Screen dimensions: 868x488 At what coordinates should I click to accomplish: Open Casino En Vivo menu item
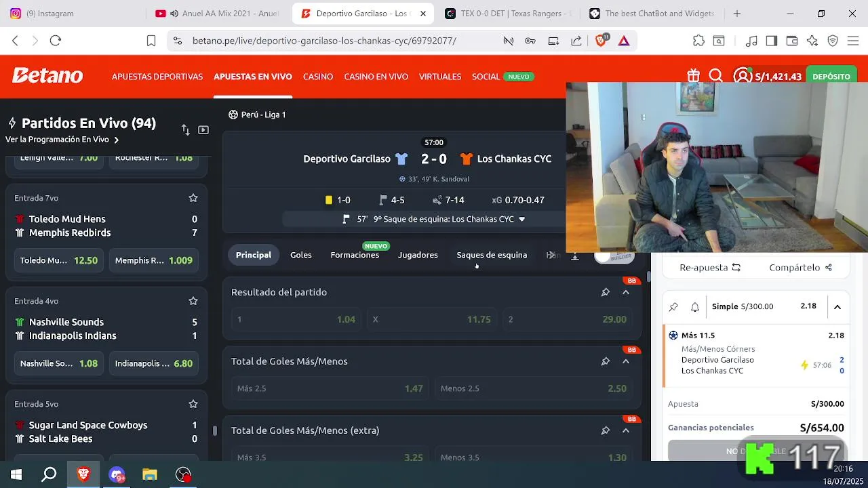(376, 77)
